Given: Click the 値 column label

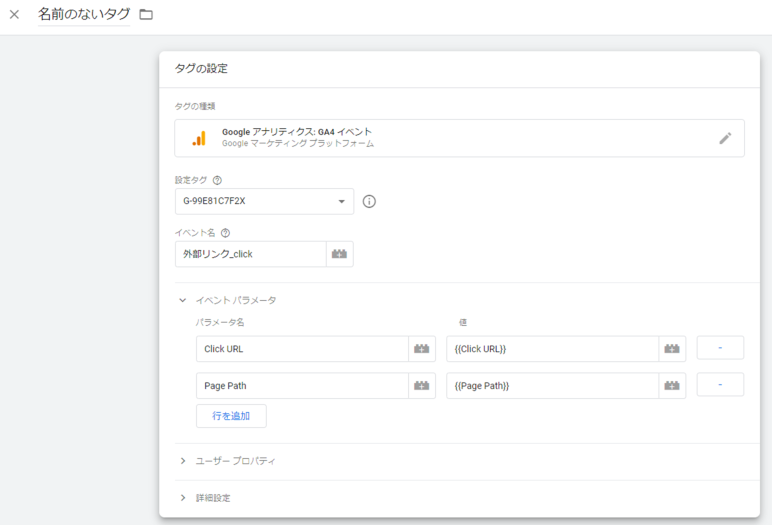Looking at the screenshot, I should [463, 323].
